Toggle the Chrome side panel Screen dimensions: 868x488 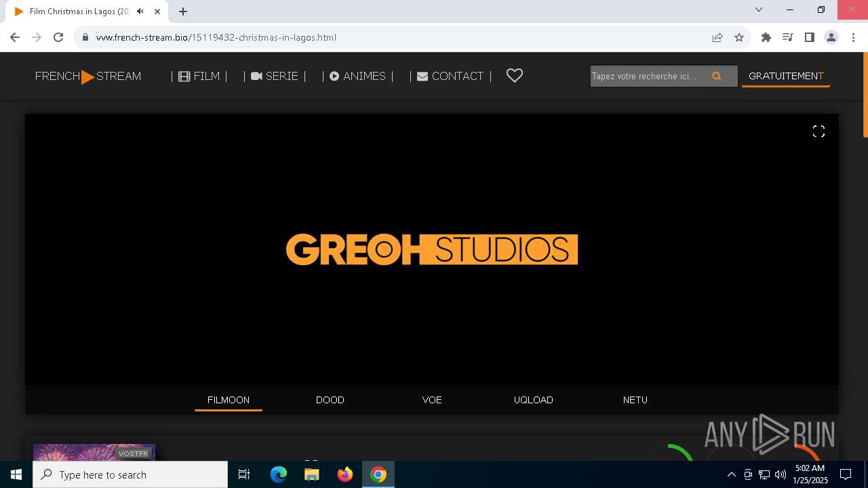click(x=810, y=37)
